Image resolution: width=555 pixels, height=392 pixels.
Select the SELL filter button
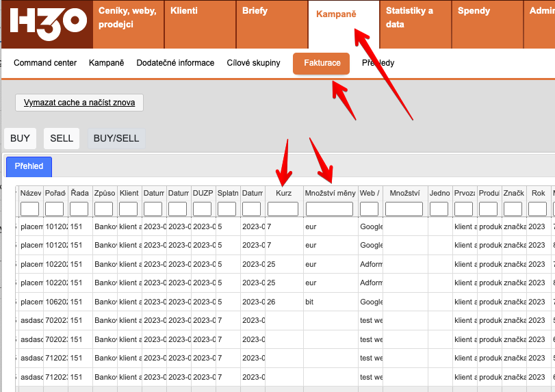point(62,138)
